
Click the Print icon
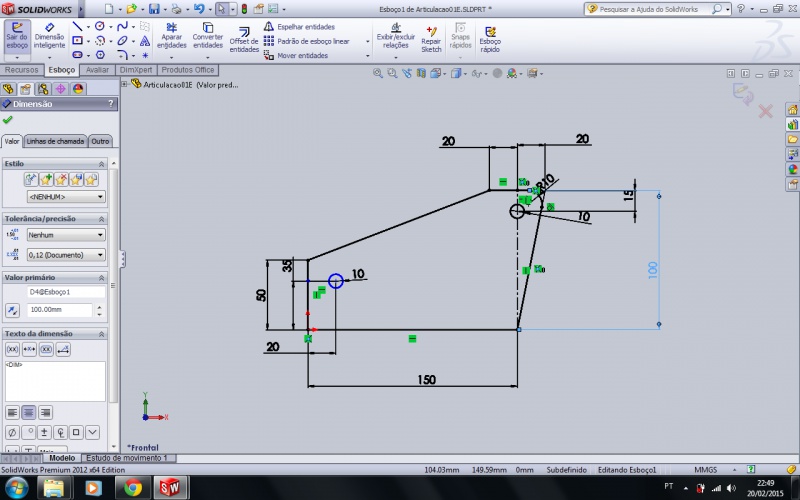click(177, 9)
